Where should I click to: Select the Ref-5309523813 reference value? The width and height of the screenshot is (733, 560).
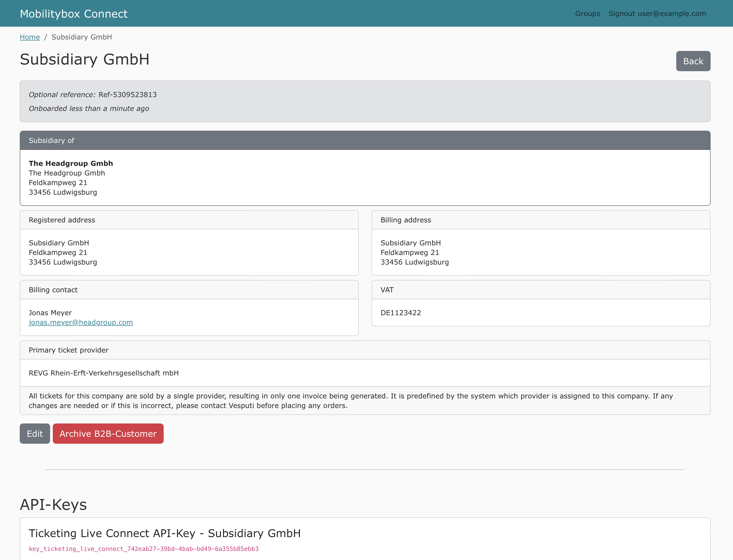pyautogui.click(x=128, y=95)
